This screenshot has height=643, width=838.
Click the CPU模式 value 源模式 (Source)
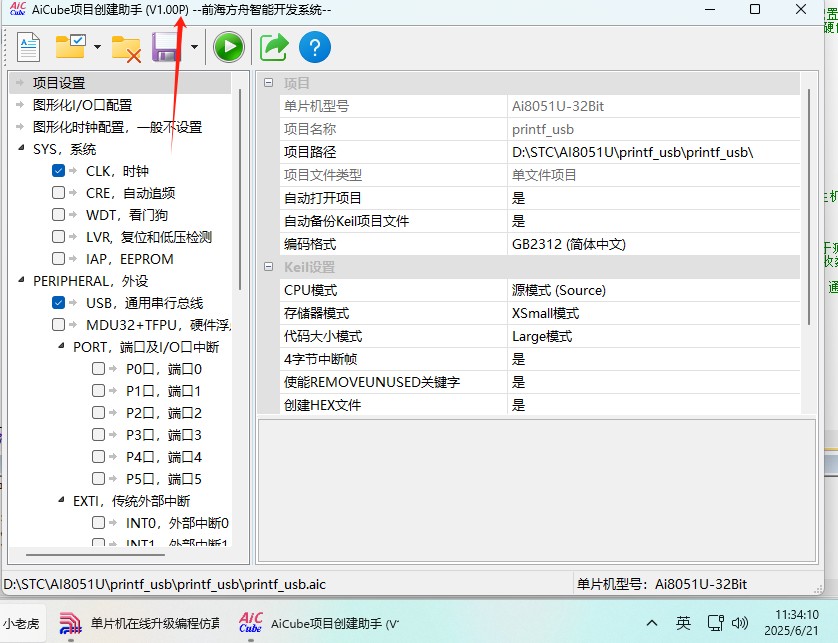point(654,290)
